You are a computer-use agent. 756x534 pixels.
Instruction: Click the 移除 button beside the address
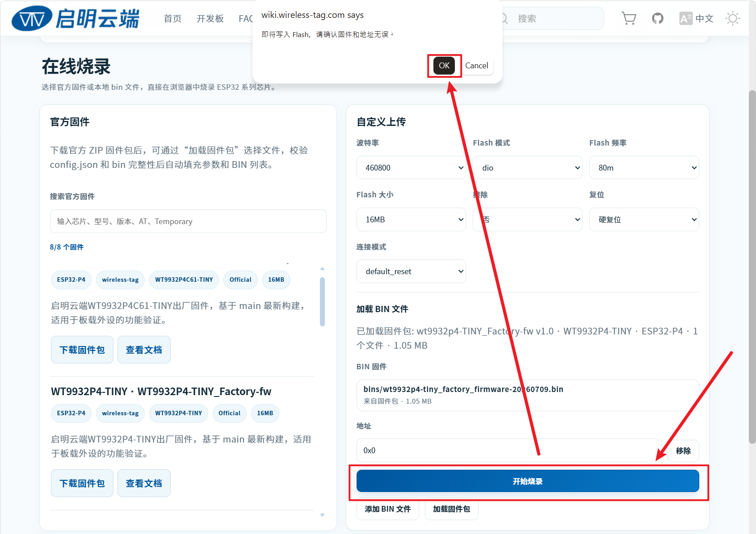683,451
